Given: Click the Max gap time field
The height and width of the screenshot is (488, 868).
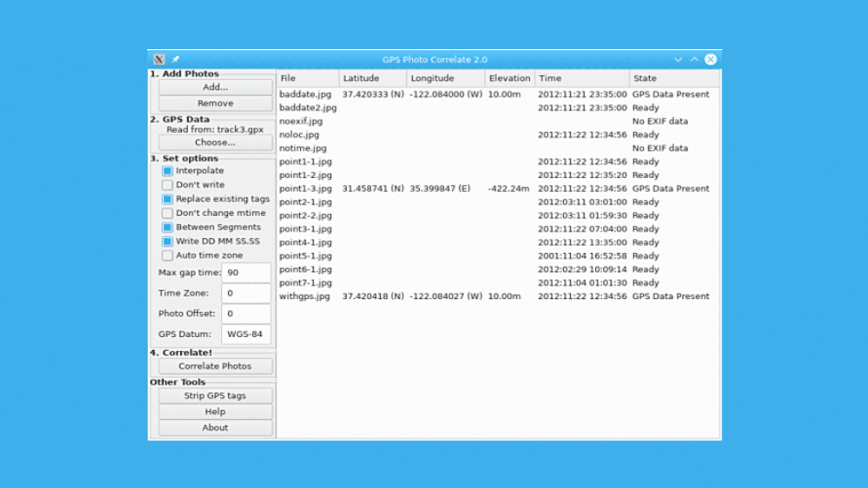Looking at the screenshot, I should click(246, 272).
